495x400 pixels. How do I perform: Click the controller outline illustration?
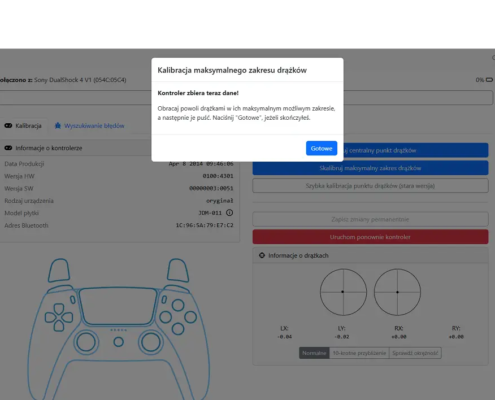tap(118, 328)
